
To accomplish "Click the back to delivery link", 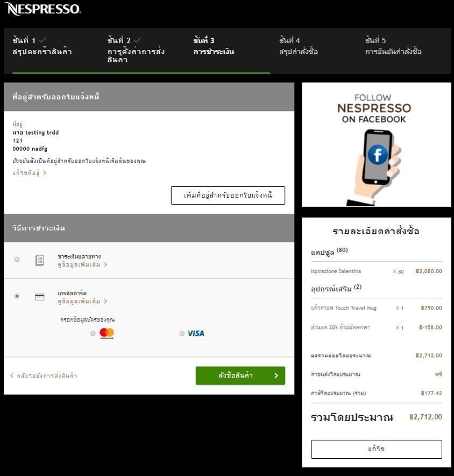I will (x=44, y=375).
